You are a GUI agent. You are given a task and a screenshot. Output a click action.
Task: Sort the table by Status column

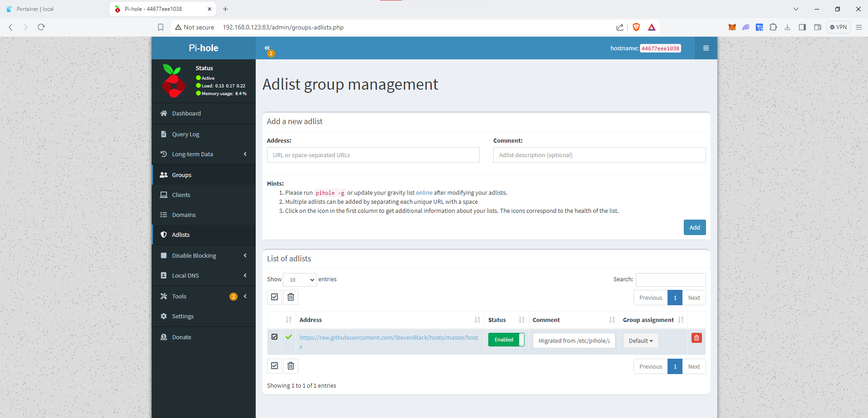pos(506,320)
